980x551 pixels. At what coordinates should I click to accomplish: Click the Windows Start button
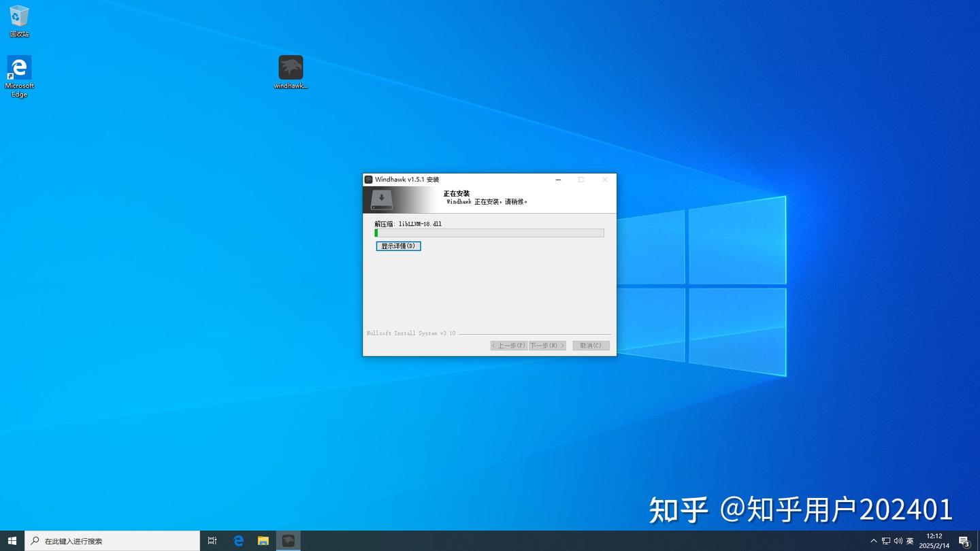13,540
